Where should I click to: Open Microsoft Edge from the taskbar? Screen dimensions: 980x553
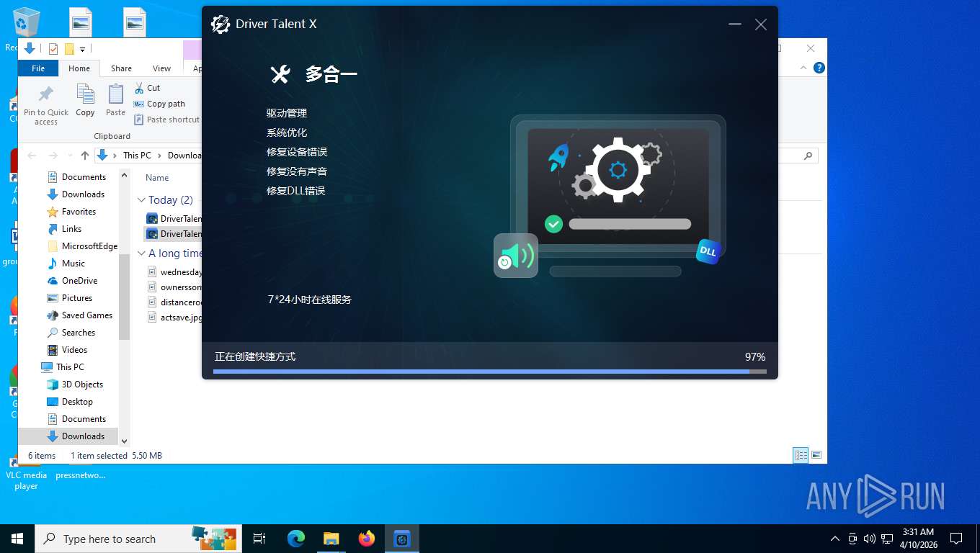295,539
